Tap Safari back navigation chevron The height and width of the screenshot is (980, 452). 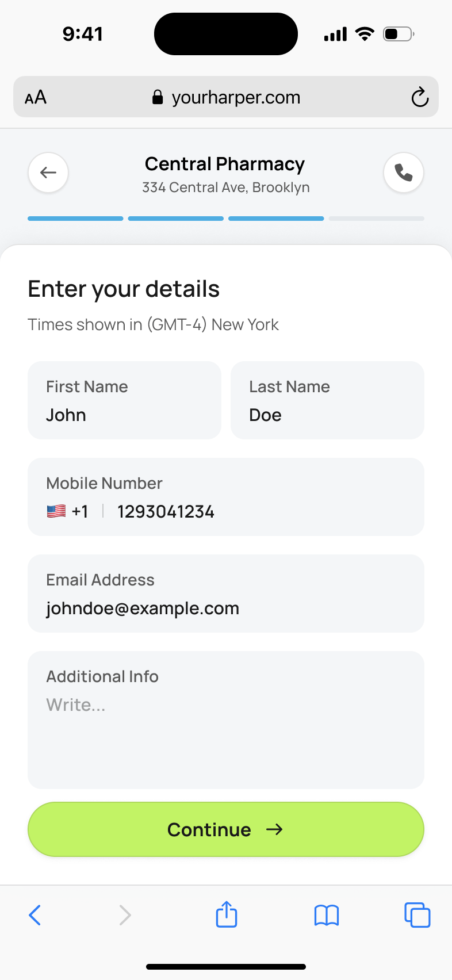pyautogui.click(x=35, y=915)
